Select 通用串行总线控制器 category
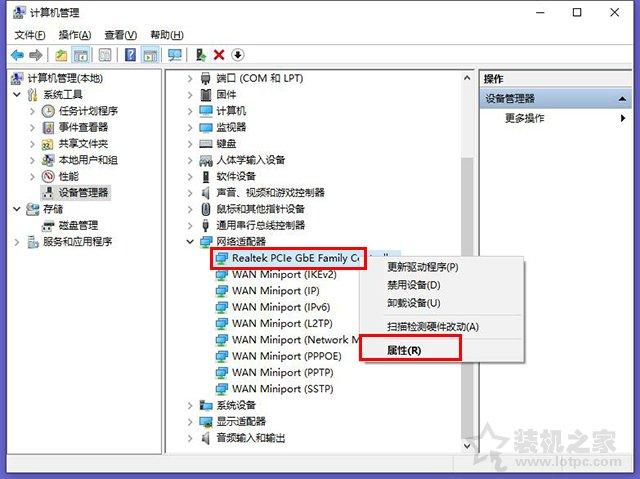 (x=260, y=225)
